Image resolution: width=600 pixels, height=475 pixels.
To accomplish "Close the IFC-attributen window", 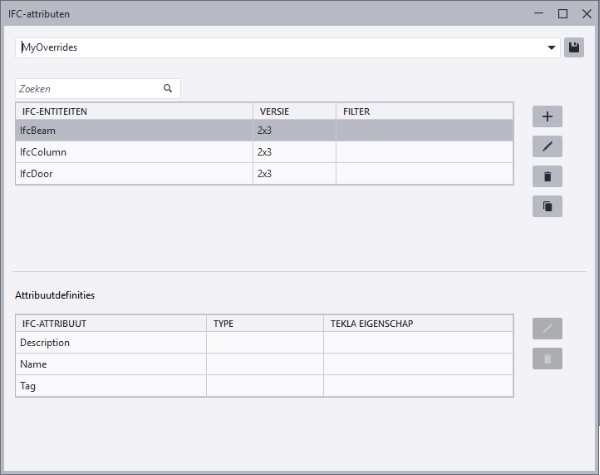I will [x=587, y=14].
